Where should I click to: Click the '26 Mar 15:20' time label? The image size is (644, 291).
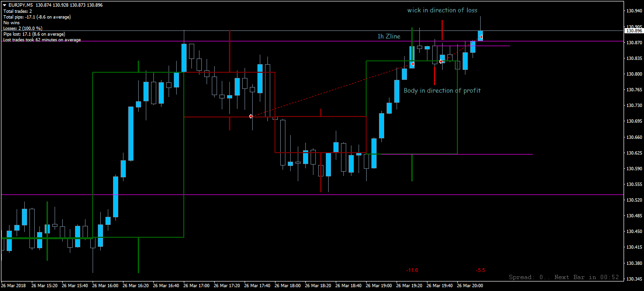click(x=44, y=286)
